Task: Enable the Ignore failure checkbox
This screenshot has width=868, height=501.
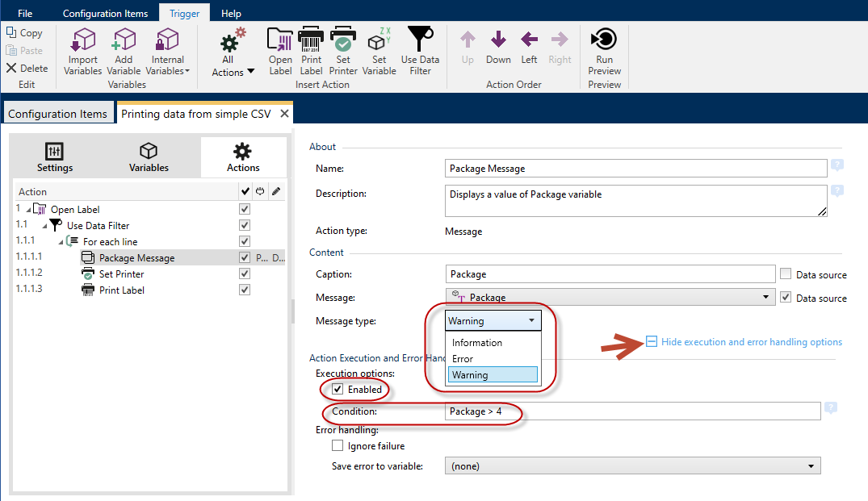Action: click(338, 445)
